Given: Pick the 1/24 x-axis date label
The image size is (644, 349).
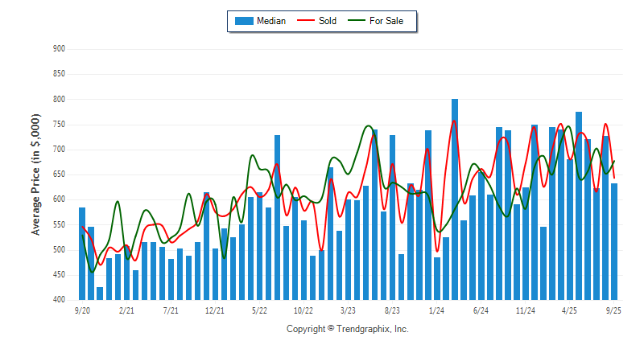Looking at the screenshot, I should [437, 310].
